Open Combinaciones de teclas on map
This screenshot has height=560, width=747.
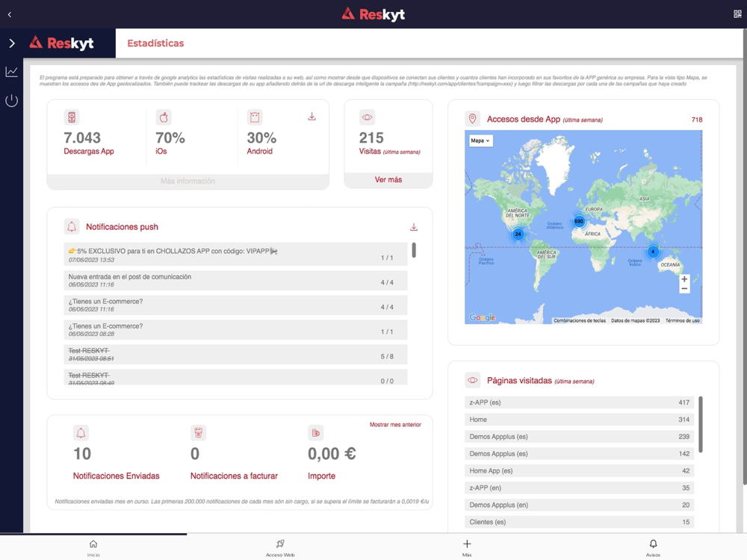tap(580, 321)
